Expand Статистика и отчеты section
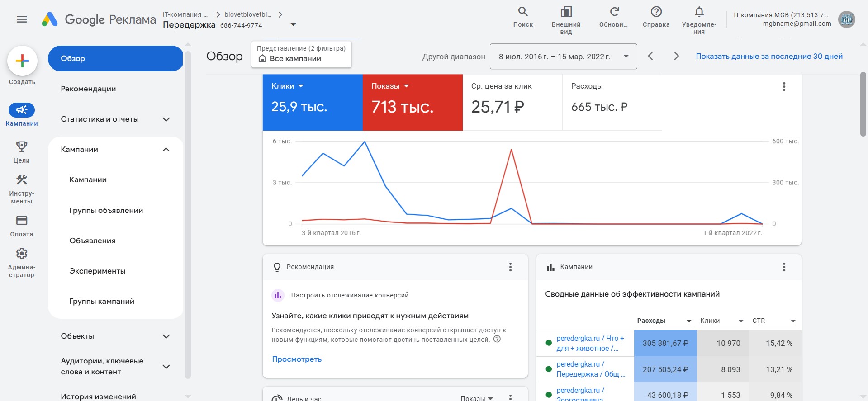The image size is (868, 401). 166,119
